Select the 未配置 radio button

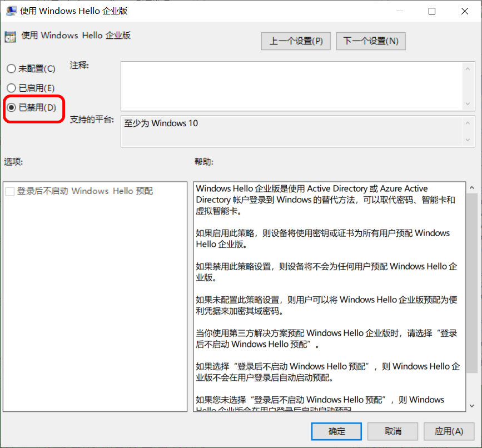click(x=11, y=68)
